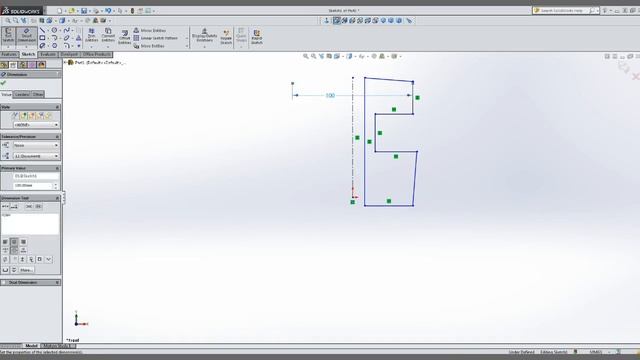Open the Exit Sketch dropdown arrow
Image resolution: width=640 pixels, height=360 pixels.
click(8, 47)
